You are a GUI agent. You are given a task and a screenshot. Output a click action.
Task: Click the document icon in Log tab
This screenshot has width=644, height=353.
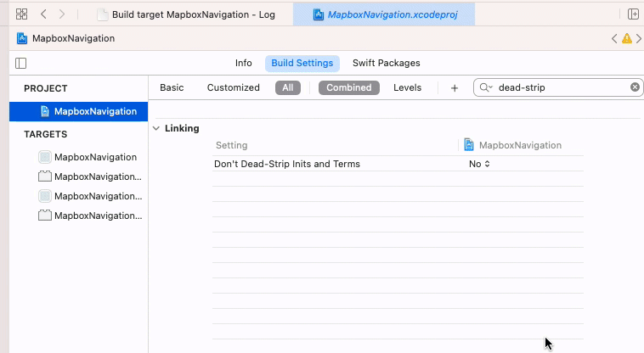click(102, 14)
